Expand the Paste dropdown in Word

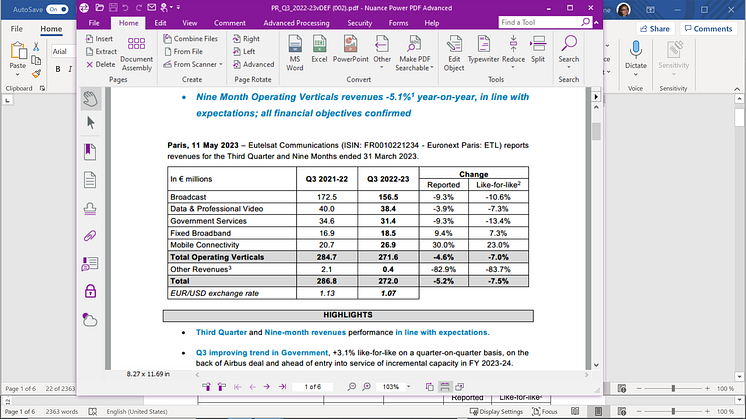coord(18,75)
